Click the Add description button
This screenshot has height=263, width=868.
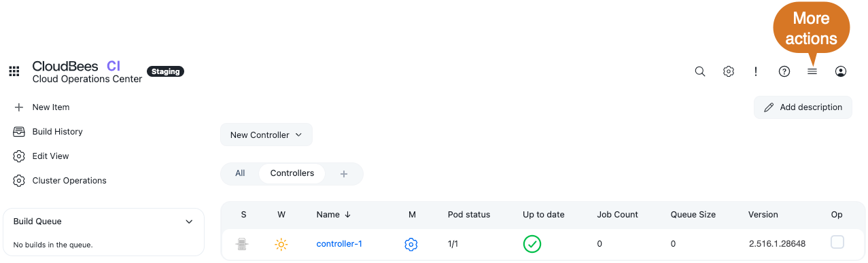pos(803,107)
